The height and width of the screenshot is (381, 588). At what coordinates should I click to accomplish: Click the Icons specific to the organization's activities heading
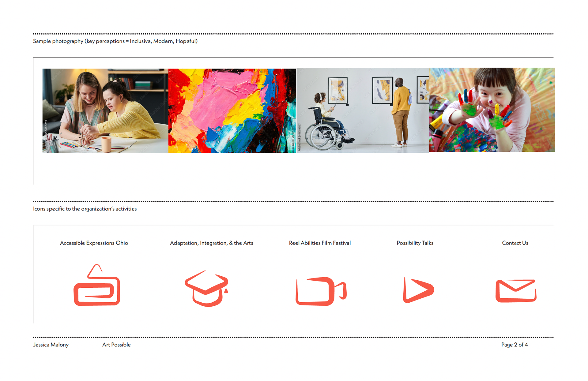click(85, 209)
